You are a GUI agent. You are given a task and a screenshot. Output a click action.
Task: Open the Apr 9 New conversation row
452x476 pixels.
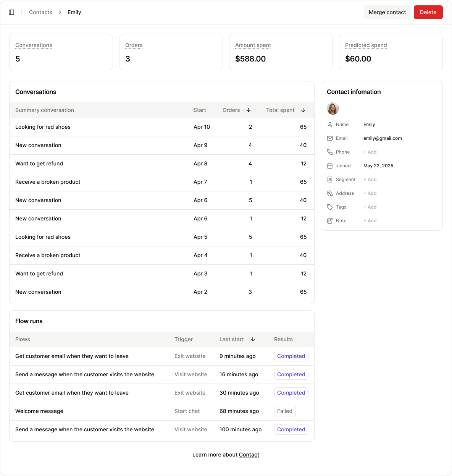tap(162, 145)
